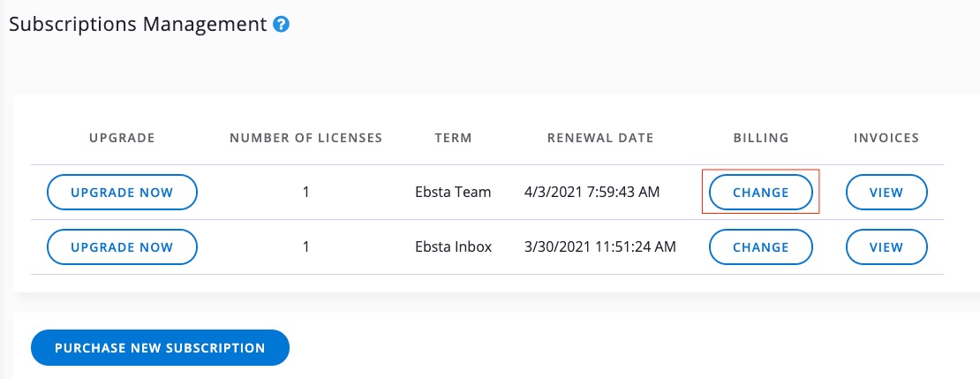
Task: Change billing for the Ebsta Inbox subscription
Action: point(760,247)
